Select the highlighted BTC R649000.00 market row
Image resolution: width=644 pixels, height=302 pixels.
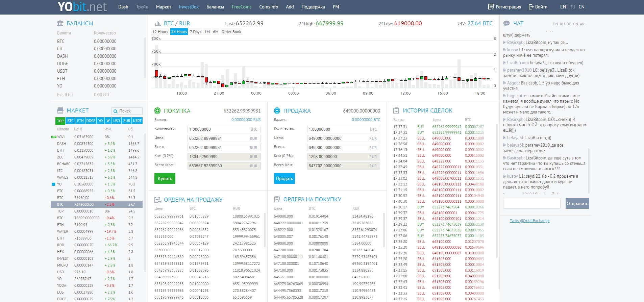coord(97,204)
